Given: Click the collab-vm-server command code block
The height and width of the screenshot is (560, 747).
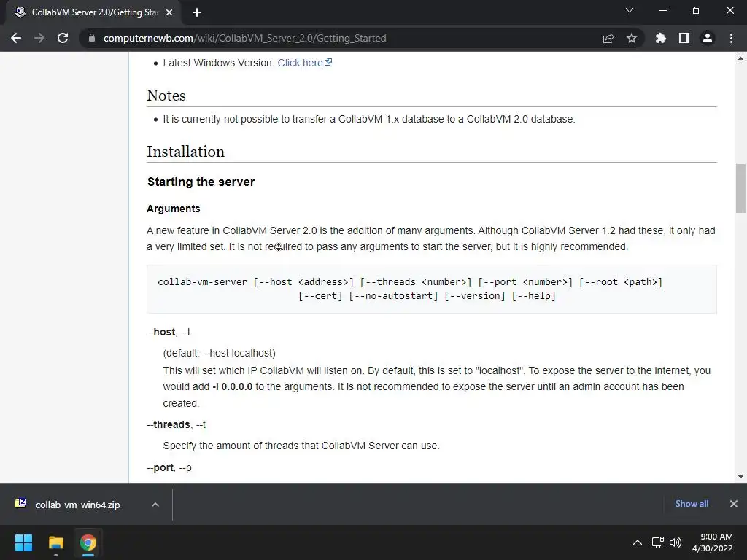Looking at the screenshot, I should pos(432,289).
